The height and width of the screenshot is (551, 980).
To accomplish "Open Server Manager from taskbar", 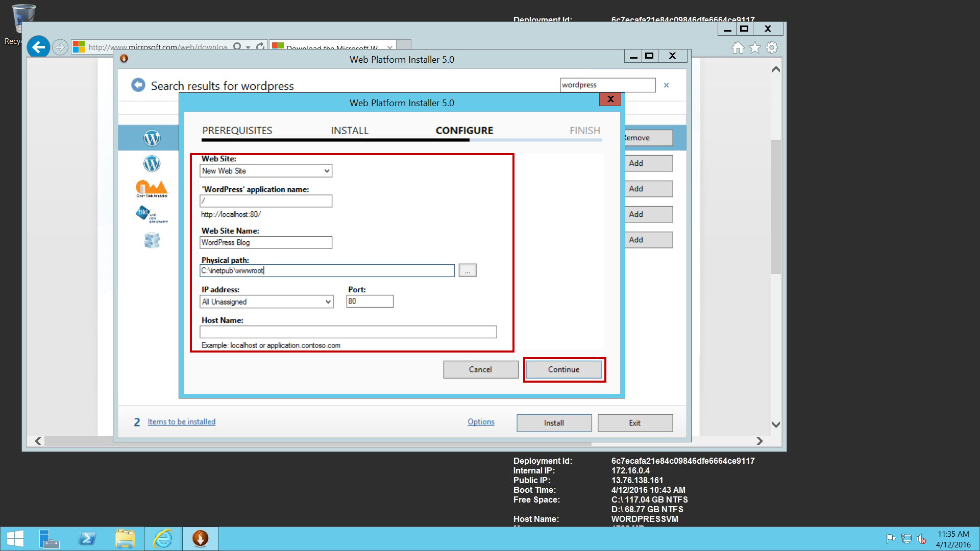I will pyautogui.click(x=50, y=539).
